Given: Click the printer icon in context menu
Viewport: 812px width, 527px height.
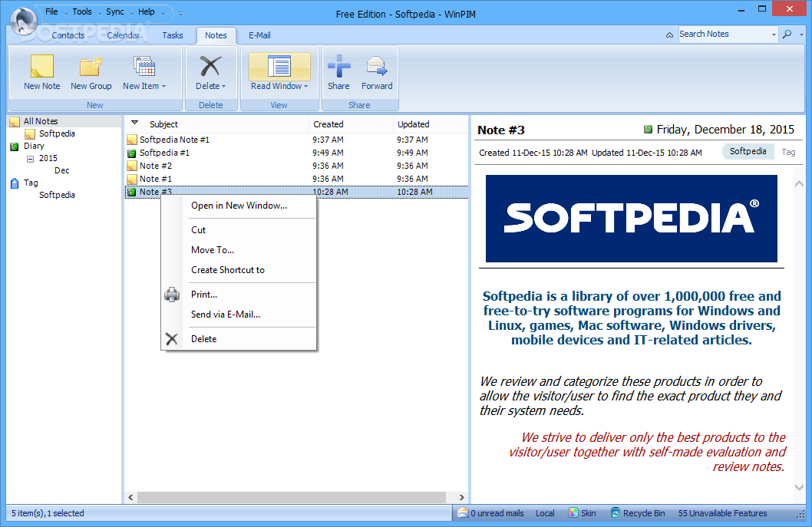Looking at the screenshot, I should (x=172, y=295).
